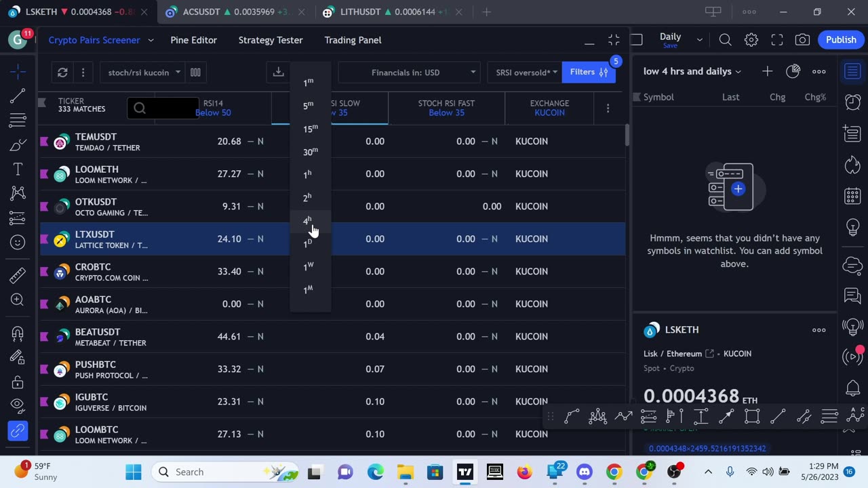Image resolution: width=868 pixels, height=488 pixels.
Task: Open the screener three-dot options menu
Action: [83, 73]
